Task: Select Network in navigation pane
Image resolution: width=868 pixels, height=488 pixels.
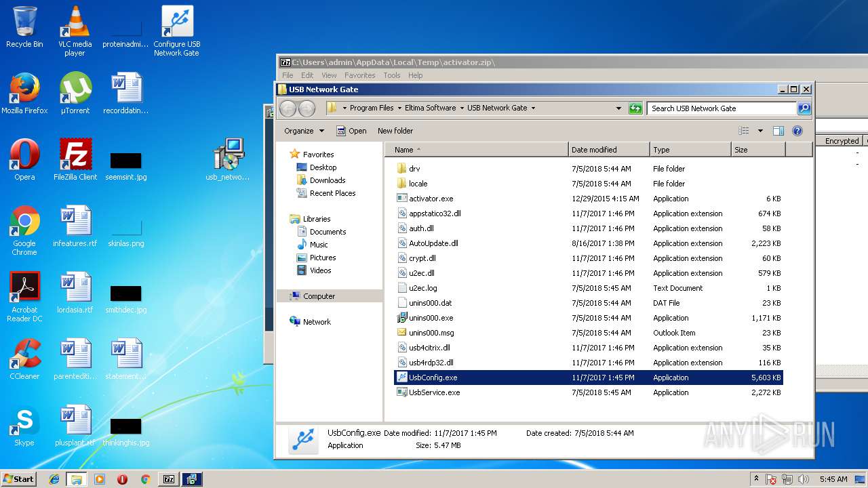Action: tap(311, 322)
